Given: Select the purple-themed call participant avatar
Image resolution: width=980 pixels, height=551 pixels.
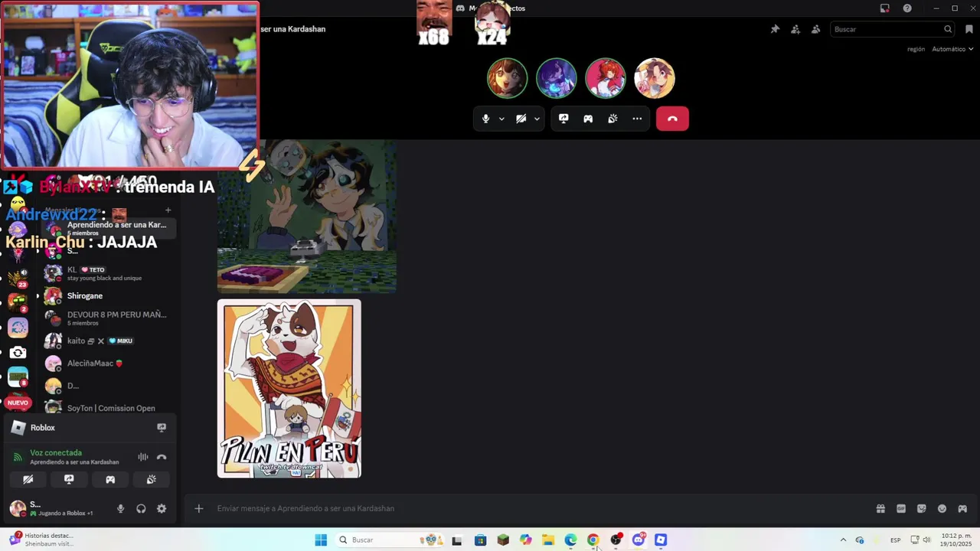Looking at the screenshot, I should pos(556,78).
